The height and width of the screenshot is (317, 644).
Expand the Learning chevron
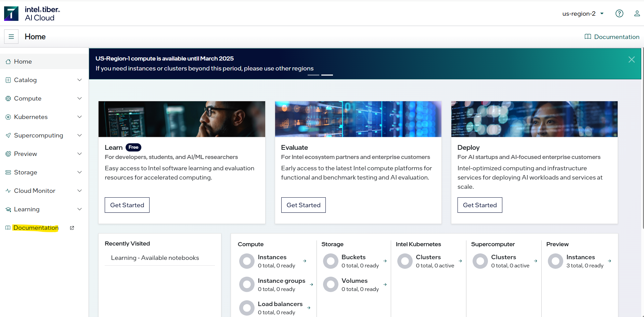(x=80, y=209)
